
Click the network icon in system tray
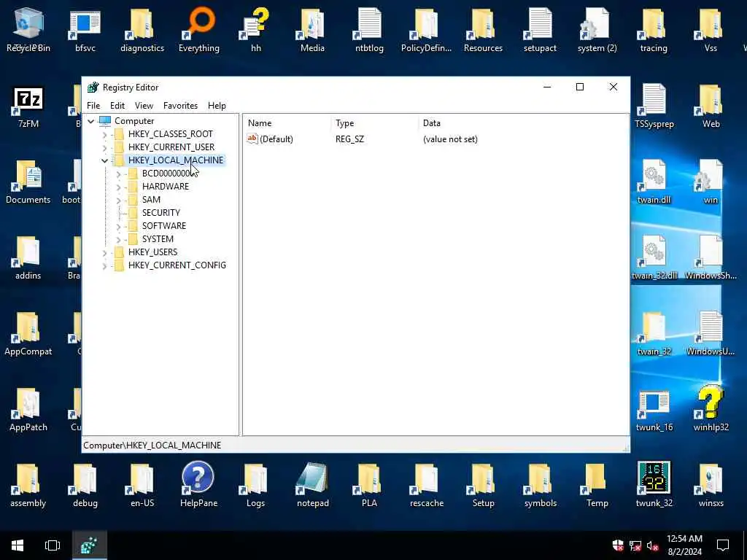[635, 545]
